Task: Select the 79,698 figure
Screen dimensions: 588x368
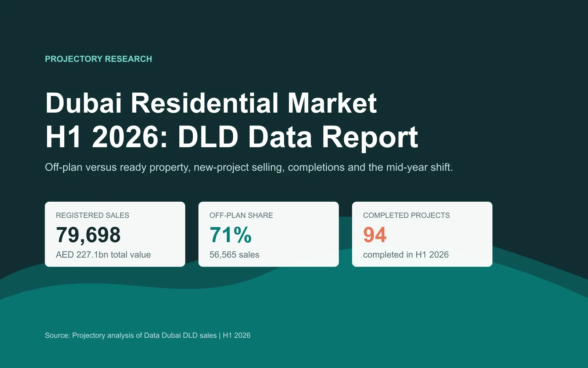Action: tap(88, 235)
